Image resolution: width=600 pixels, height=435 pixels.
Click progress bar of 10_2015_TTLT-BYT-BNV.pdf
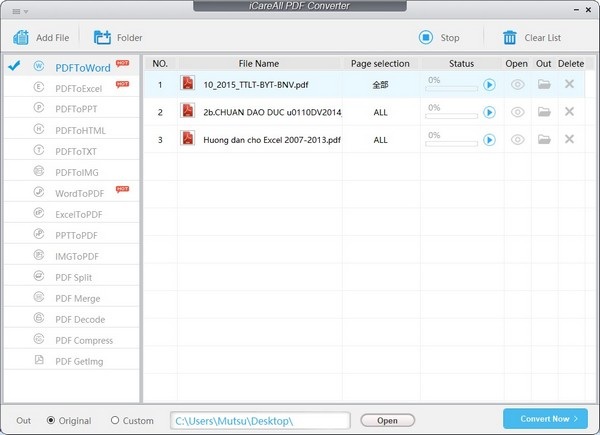(x=452, y=89)
